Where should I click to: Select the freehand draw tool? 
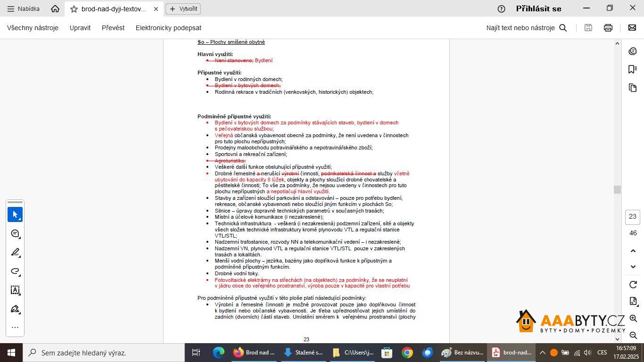tap(15, 271)
